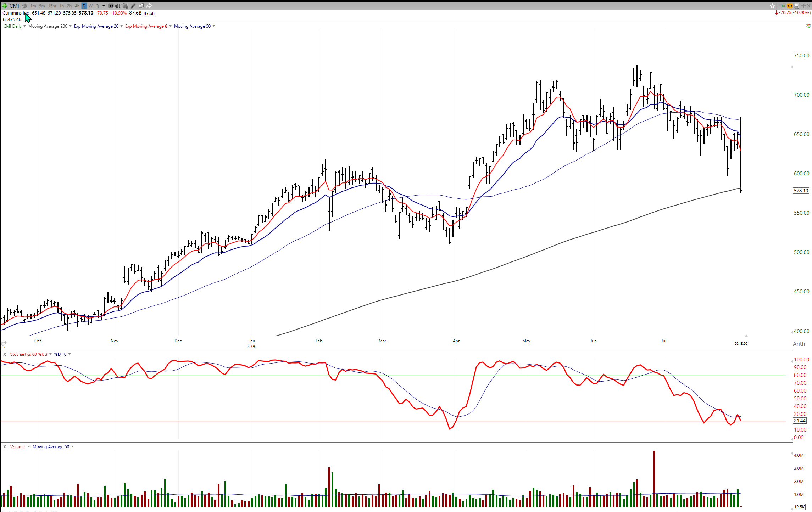Click the four-arrow move icon
Image resolution: width=812 pixels, height=512 pixels.
pyautogui.click(x=803, y=6)
